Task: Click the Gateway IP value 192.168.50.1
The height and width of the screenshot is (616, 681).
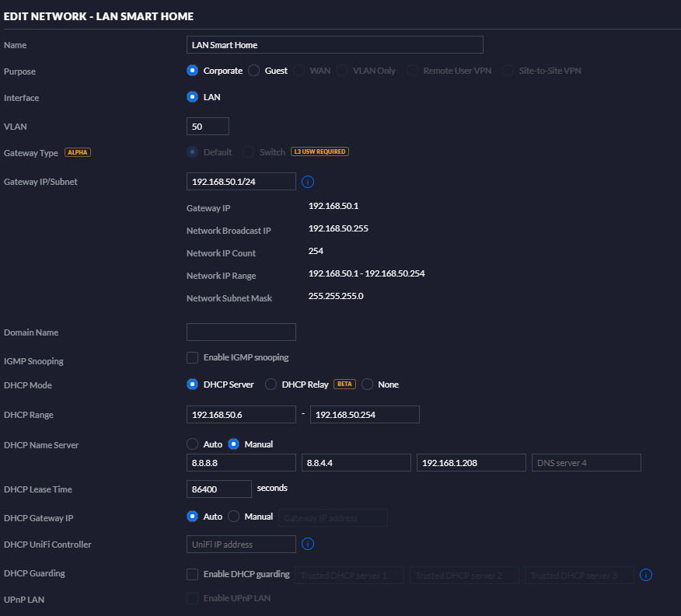Action: pyautogui.click(x=334, y=206)
